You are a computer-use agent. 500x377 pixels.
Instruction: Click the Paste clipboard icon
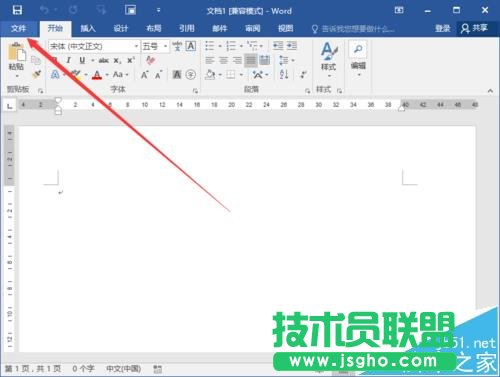[x=16, y=52]
